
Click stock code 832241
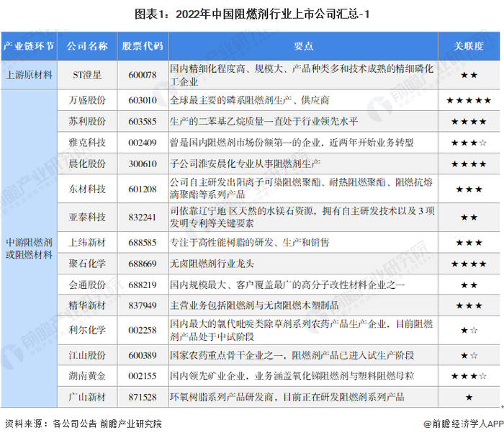[143, 217]
